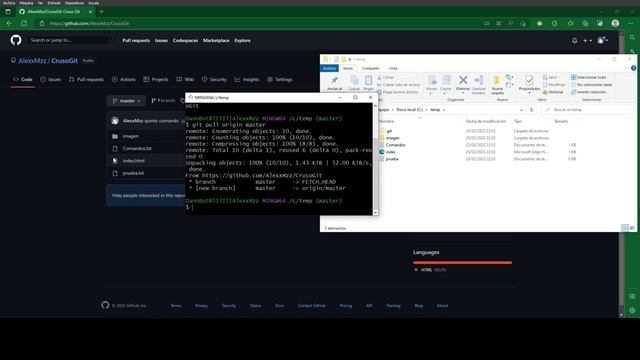The width and height of the screenshot is (640, 360).
Task: Select the .git folder in Explorer
Action: tap(389, 131)
